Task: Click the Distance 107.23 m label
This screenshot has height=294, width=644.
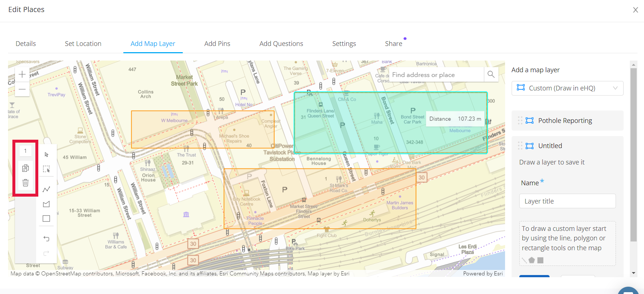Action: tap(455, 119)
